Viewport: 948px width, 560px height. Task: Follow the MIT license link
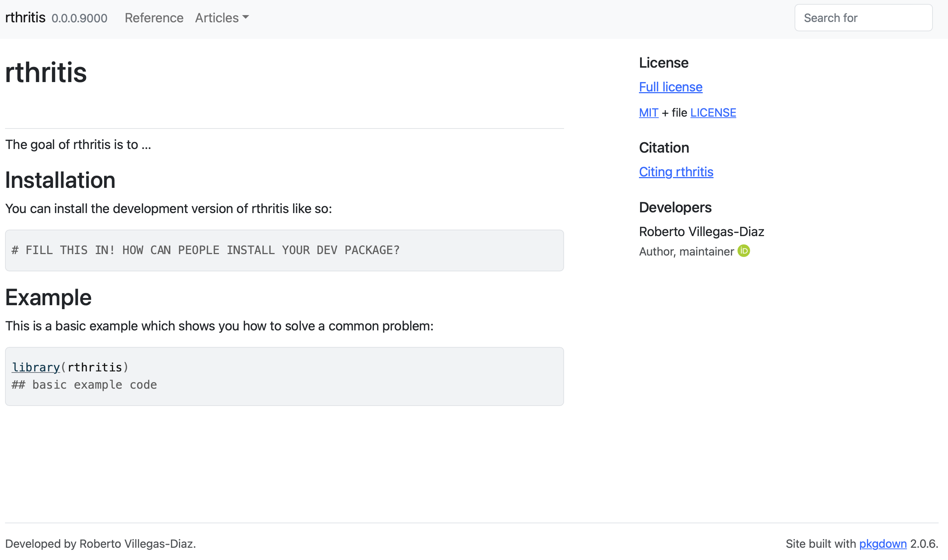coord(648,112)
